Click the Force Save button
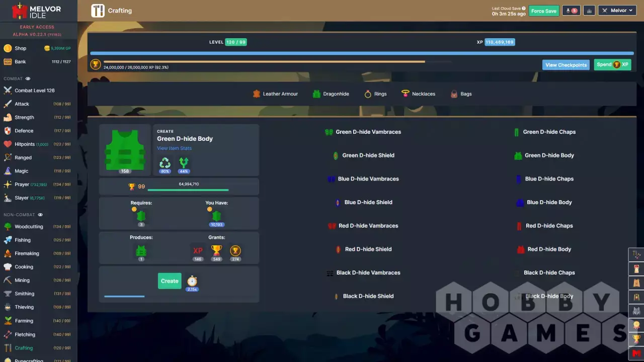This screenshot has height=362, width=644. click(544, 11)
